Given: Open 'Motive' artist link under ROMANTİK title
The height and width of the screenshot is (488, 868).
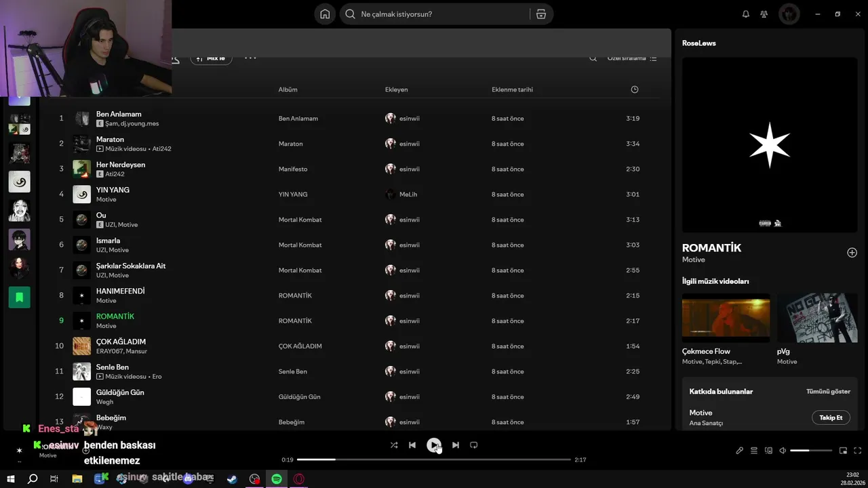Looking at the screenshot, I should [x=694, y=260].
